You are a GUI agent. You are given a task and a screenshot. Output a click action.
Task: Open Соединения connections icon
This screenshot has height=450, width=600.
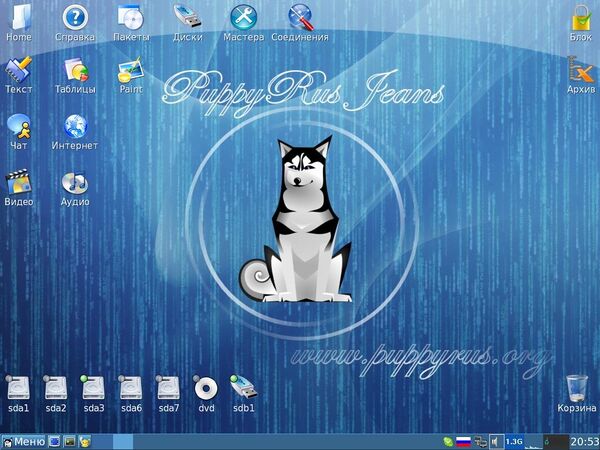300,18
